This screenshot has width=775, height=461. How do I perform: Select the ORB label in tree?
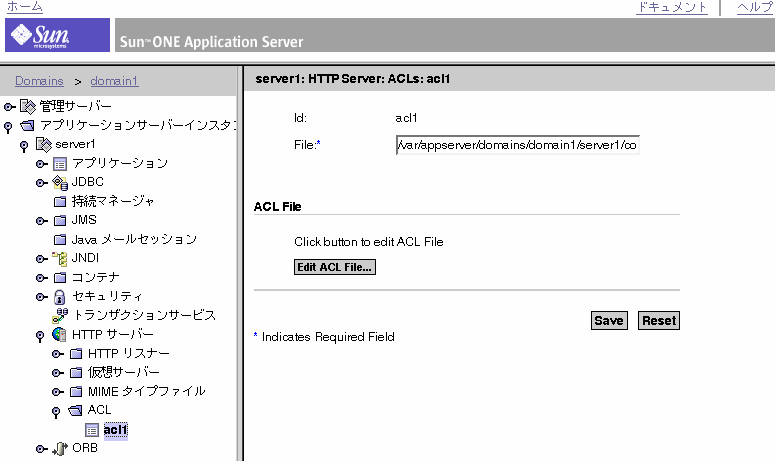(x=85, y=448)
